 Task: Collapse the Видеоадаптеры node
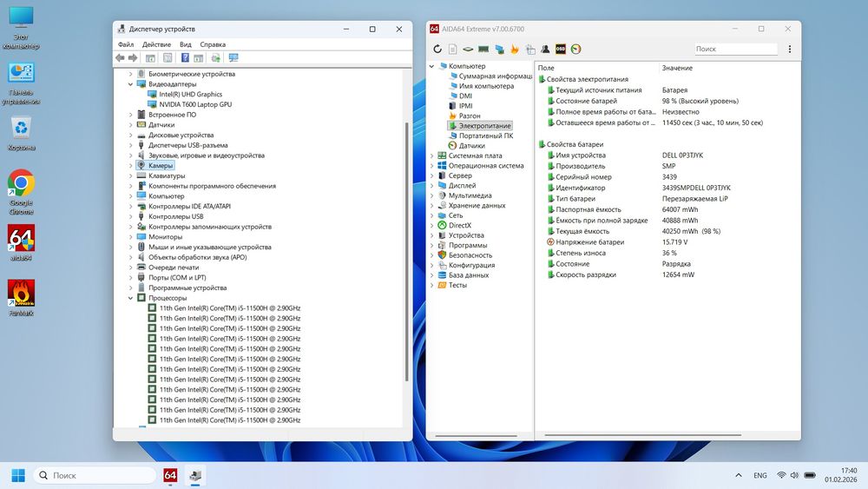coord(131,84)
